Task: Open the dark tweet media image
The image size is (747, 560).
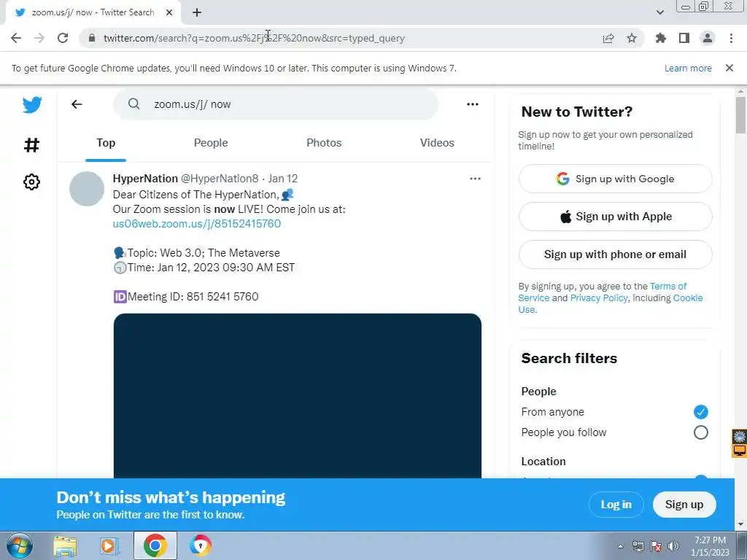Action: [x=298, y=396]
